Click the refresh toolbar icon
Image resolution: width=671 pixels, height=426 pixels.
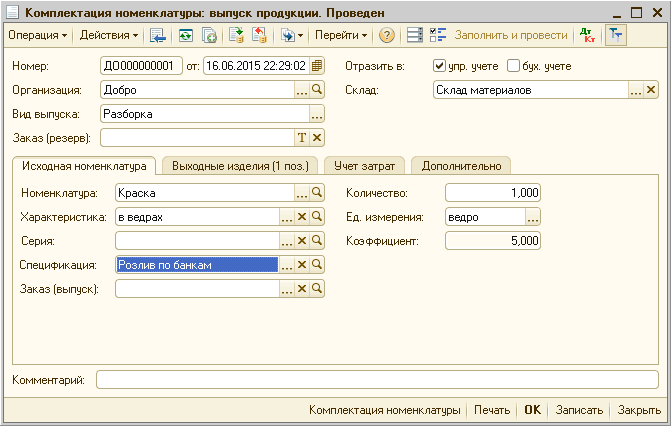[185, 35]
